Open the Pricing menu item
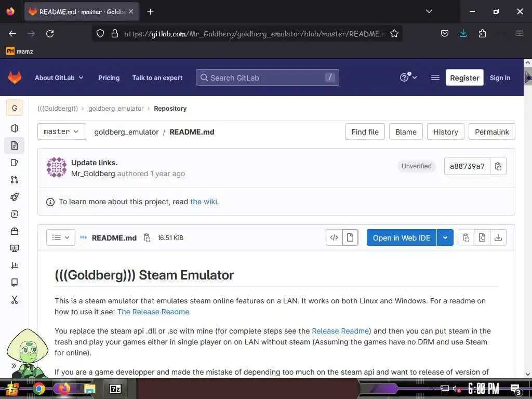The image size is (532, 399). coord(109,78)
